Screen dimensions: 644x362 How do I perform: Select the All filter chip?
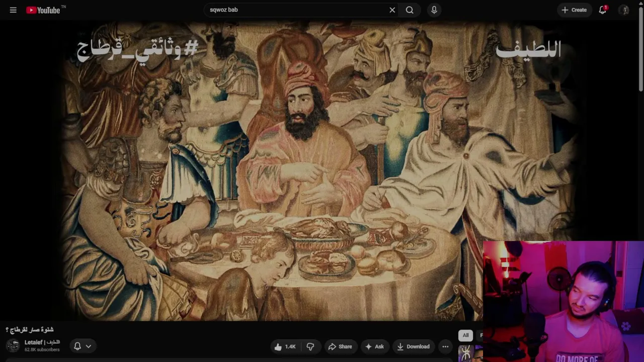466,335
